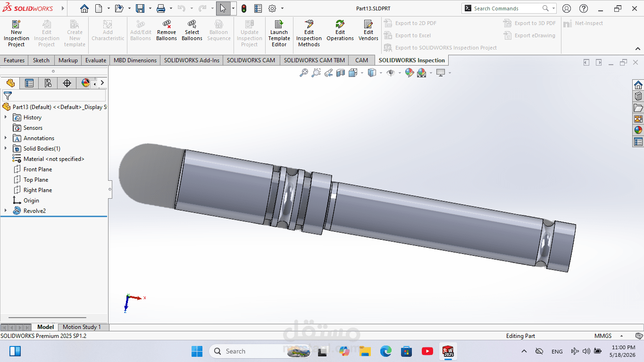Open File Explorer task pane icon
Viewport: 644px width, 362px height.
point(638,108)
